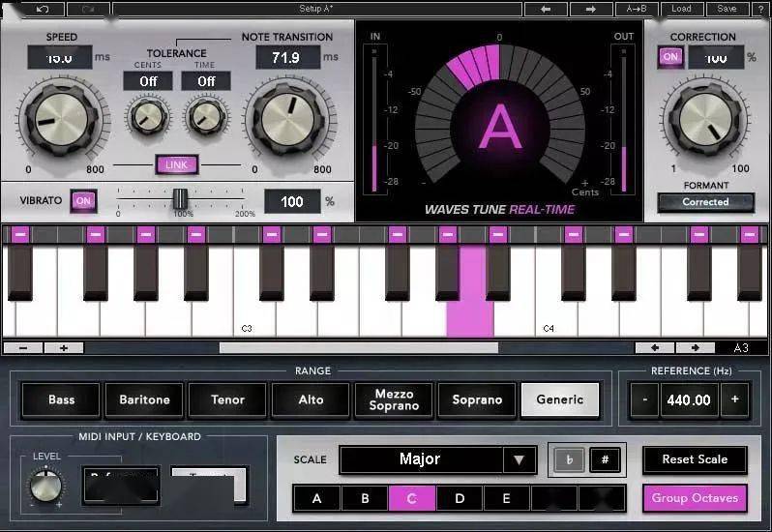Set the scale root to B

(x=365, y=498)
